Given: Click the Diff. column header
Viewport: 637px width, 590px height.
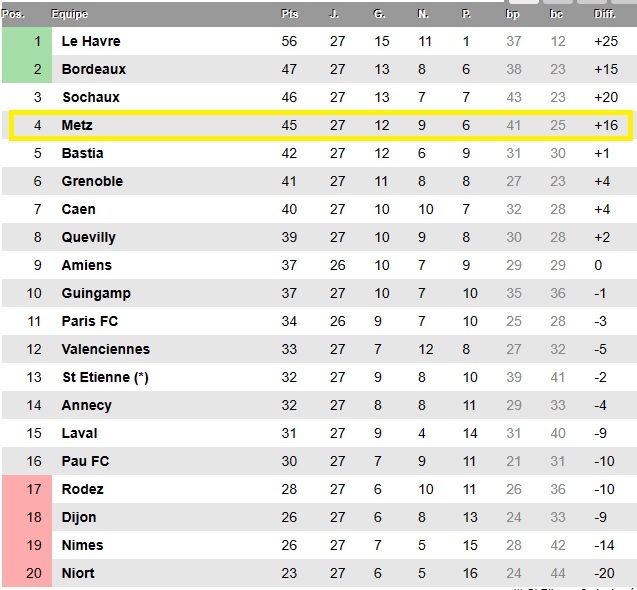Looking at the screenshot, I should click(x=605, y=14).
